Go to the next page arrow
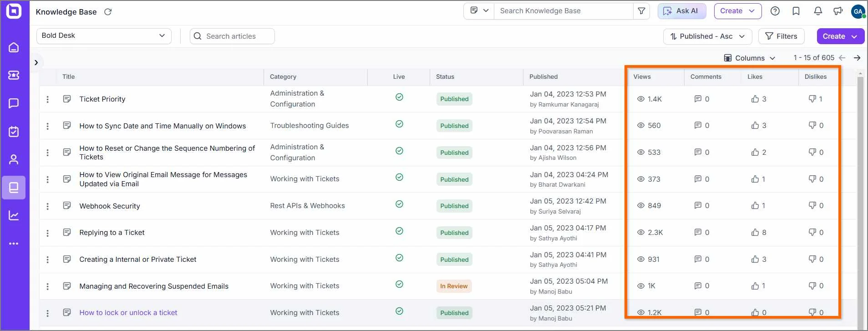868x331 pixels. [857, 58]
